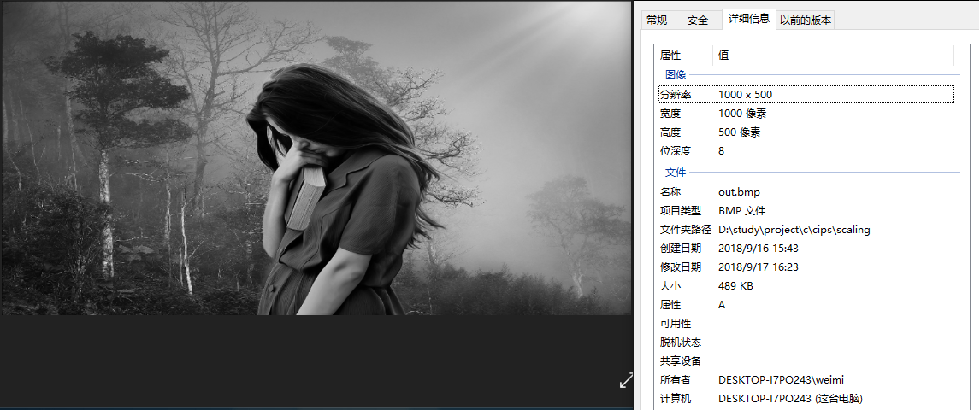Viewport: 980px width, 410px height.
Task: Click the value 1000 x 500
Action: pyautogui.click(x=745, y=95)
